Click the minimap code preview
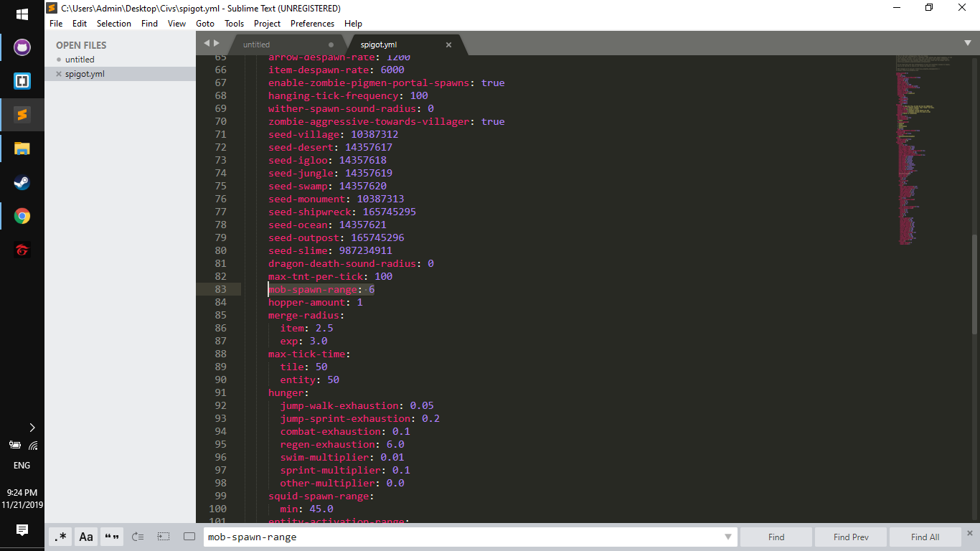 925,151
